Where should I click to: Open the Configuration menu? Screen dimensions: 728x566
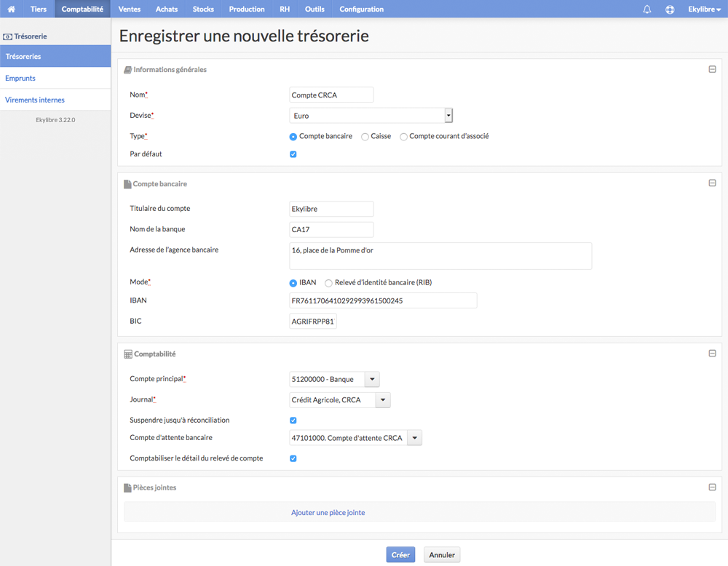(361, 9)
